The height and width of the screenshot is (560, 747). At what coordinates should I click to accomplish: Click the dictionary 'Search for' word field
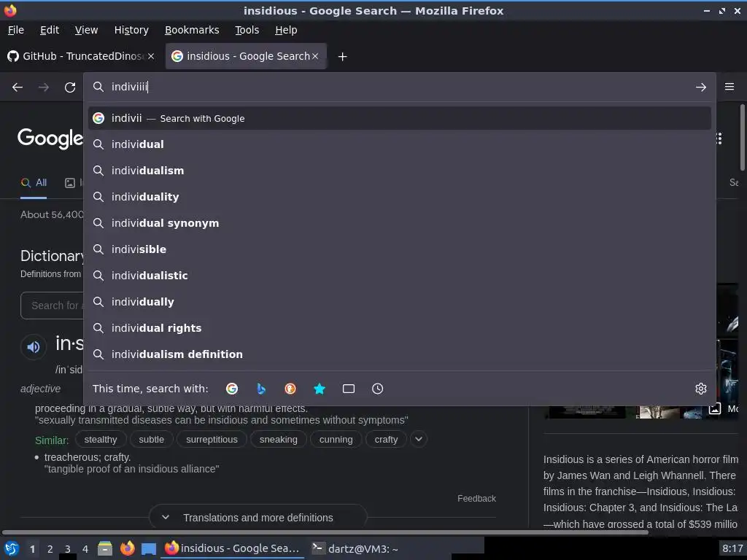point(53,306)
